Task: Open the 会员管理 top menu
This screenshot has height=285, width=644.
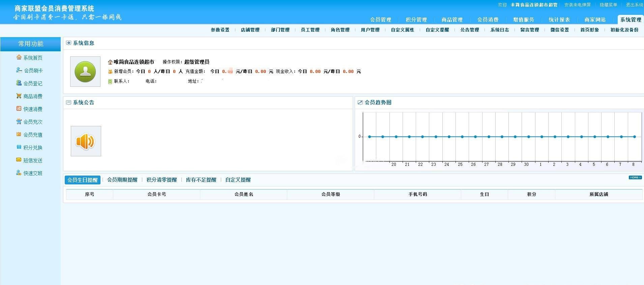Action: tap(380, 20)
